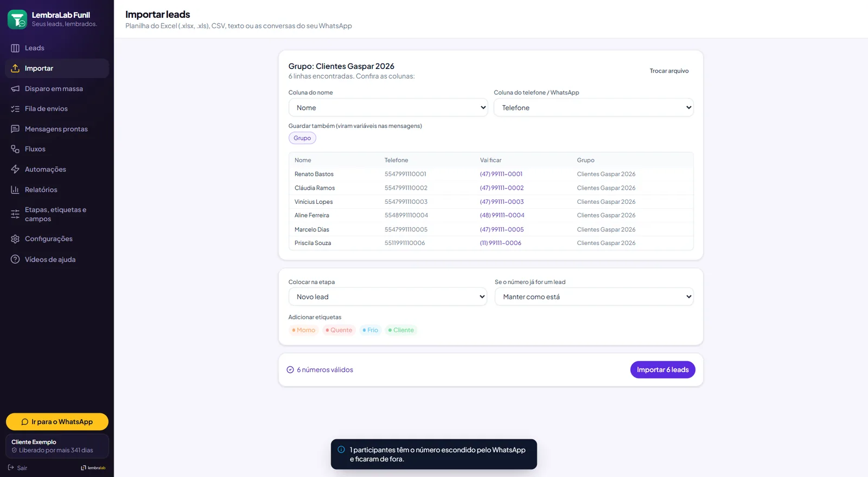The width and height of the screenshot is (868, 477).
Task: Click the Etapas, etiquetas e campos sliders icon
Action: (x=15, y=214)
